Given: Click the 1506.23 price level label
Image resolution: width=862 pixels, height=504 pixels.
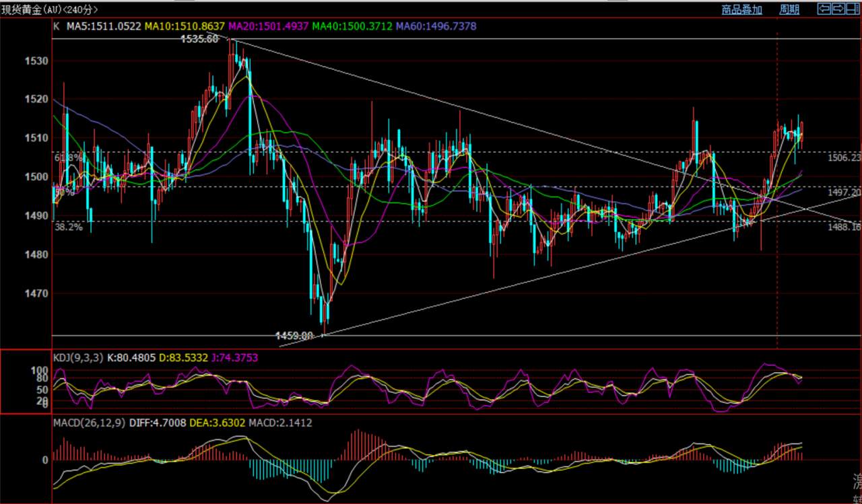Looking at the screenshot, I should [x=844, y=157].
